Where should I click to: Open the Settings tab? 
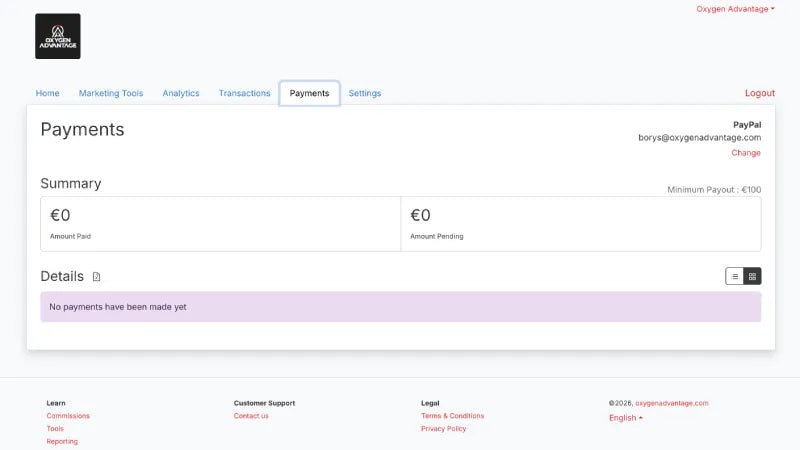point(365,93)
